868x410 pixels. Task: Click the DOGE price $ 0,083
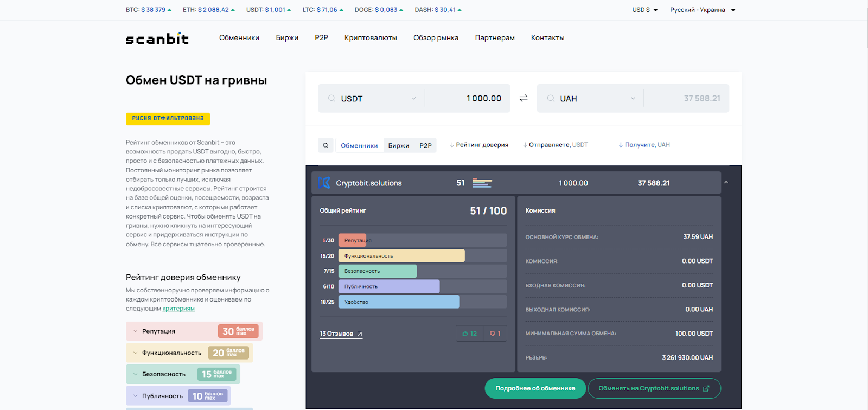(386, 10)
